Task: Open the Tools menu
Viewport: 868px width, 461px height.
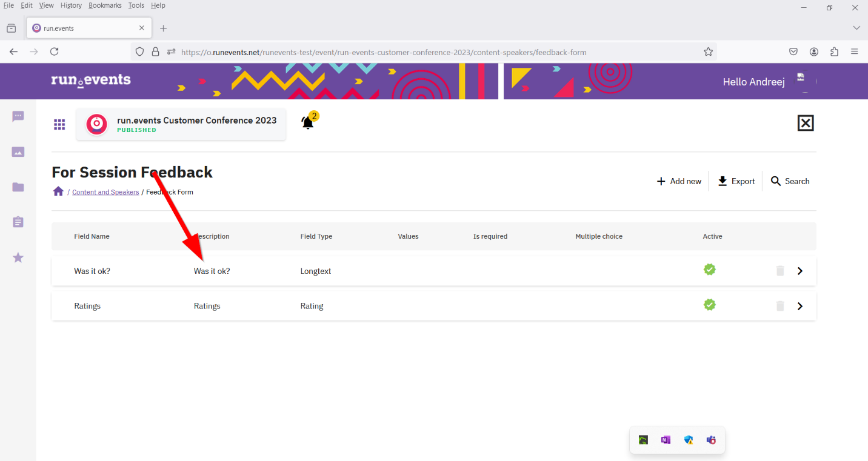Action: (136, 5)
